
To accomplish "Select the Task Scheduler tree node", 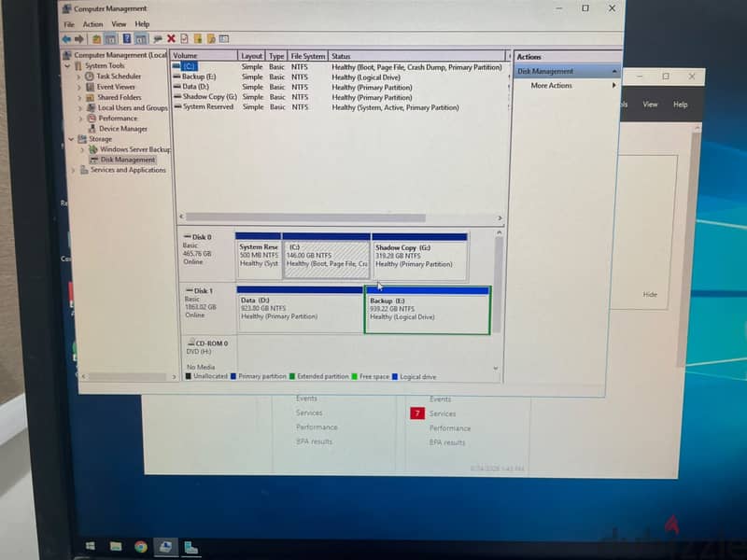I will click(119, 77).
